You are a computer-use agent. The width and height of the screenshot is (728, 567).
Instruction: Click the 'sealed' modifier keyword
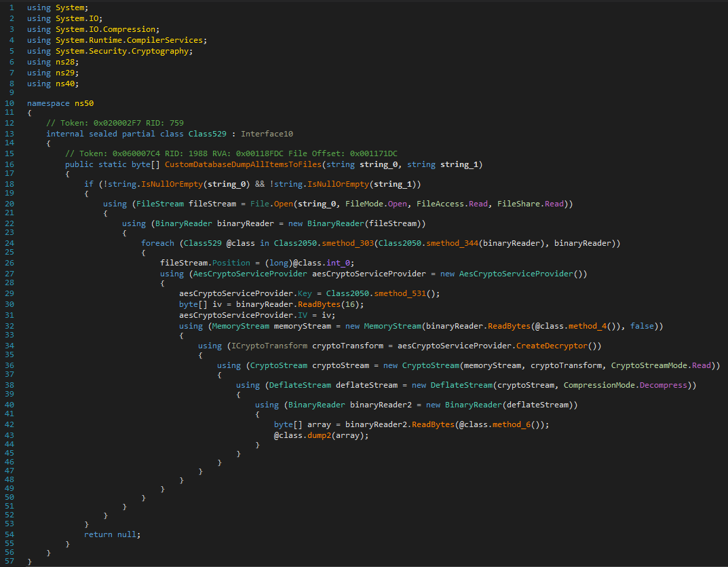click(103, 134)
